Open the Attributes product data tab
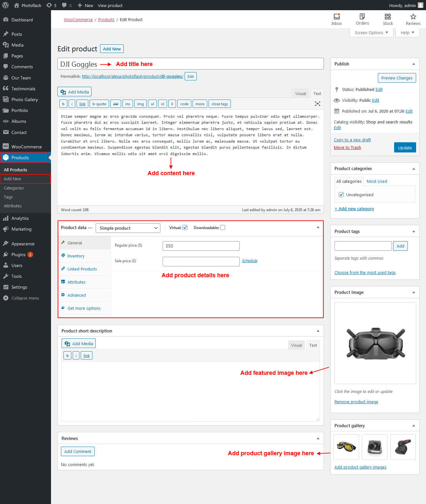This screenshot has height=504, width=426. coord(84,282)
